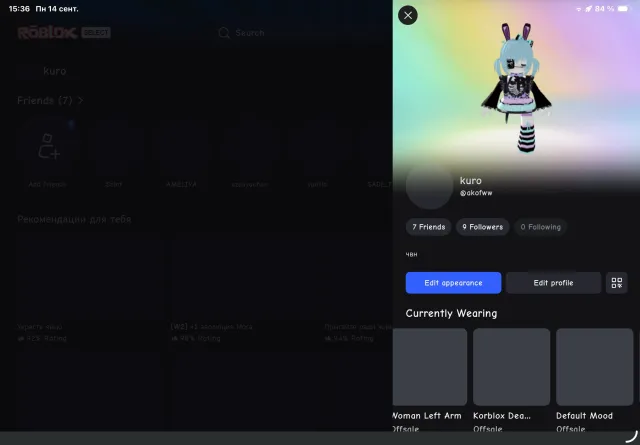Tap the Edit appearance button
The image size is (640, 445).
[453, 283]
